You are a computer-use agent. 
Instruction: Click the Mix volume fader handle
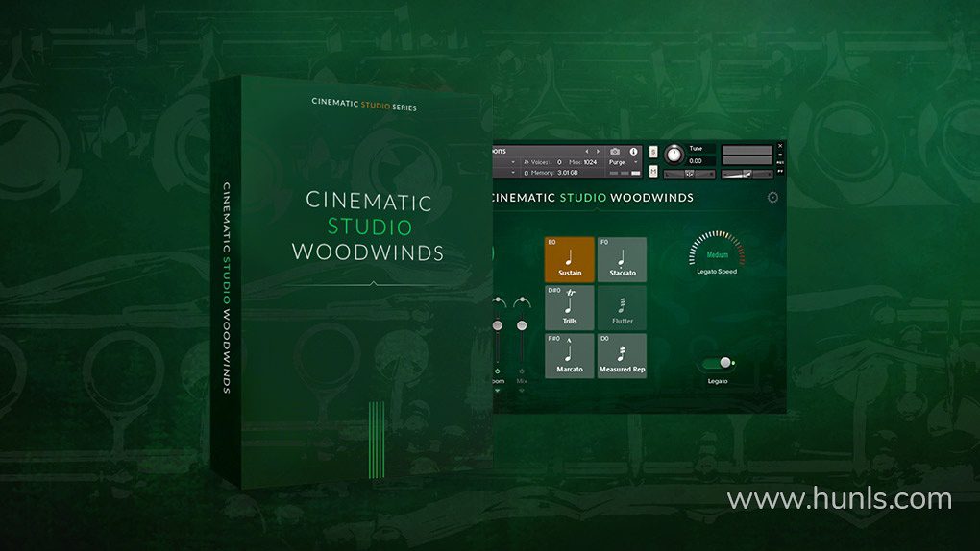tap(522, 325)
